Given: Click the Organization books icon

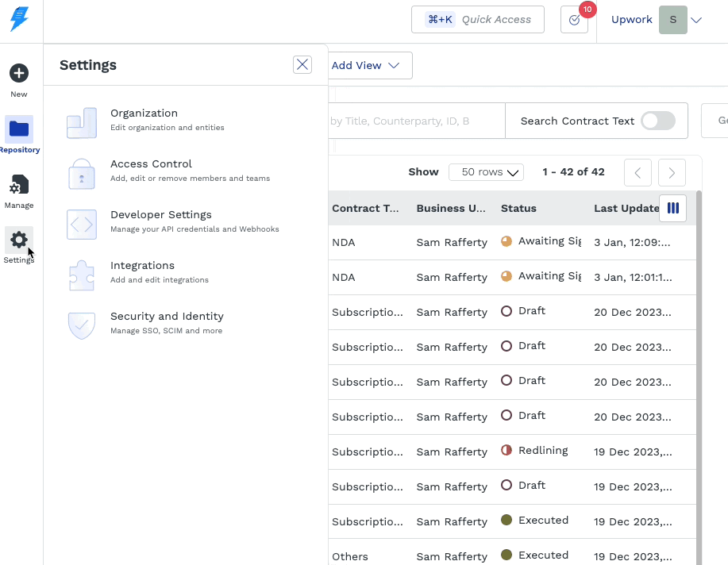Looking at the screenshot, I should [x=81, y=122].
